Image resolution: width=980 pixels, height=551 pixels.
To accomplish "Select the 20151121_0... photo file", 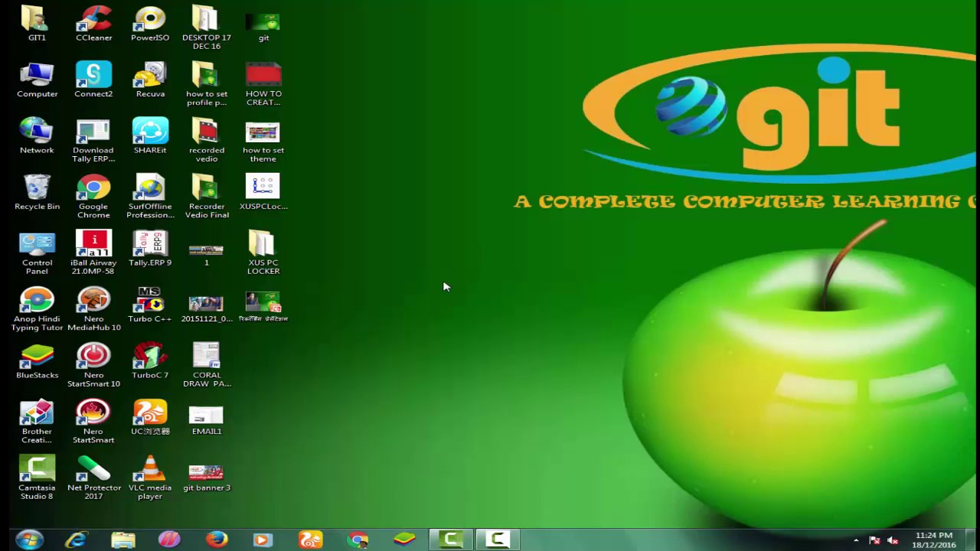I will click(x=207, y=308).
